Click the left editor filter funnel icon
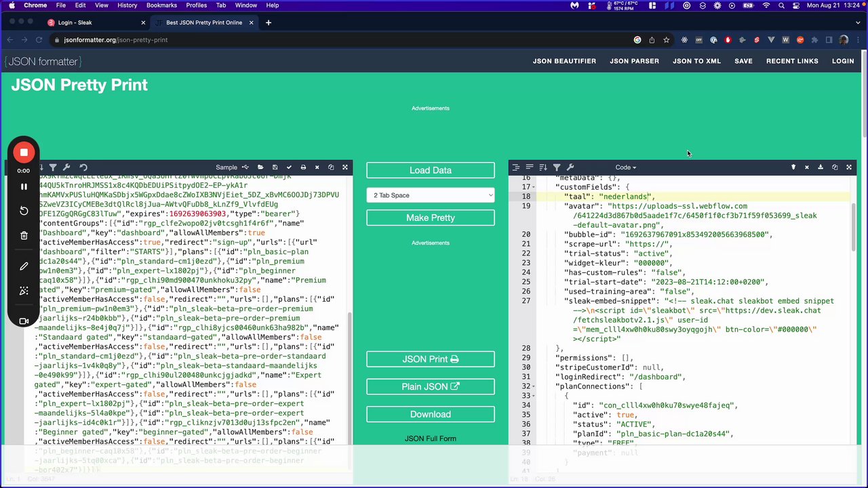Image resolution: width=868 pixels, height=488 pixels. pyautogui.click(x=53, y=167)
